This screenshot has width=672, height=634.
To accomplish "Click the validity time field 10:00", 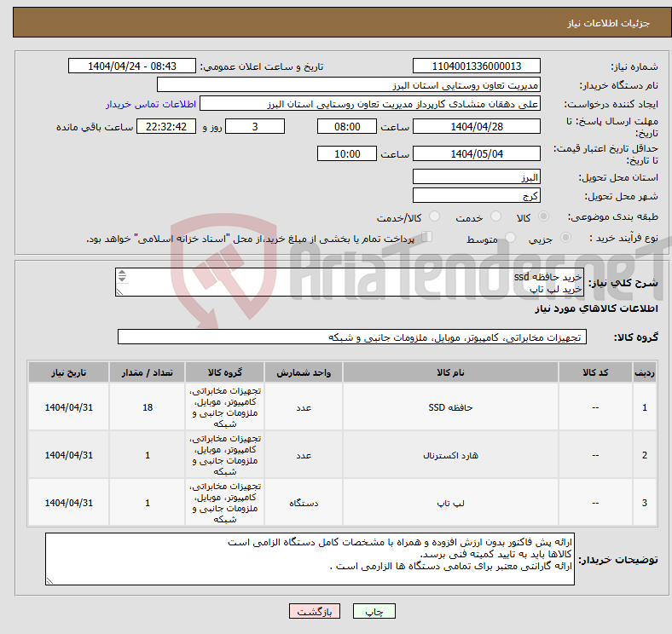I will 347,153.
